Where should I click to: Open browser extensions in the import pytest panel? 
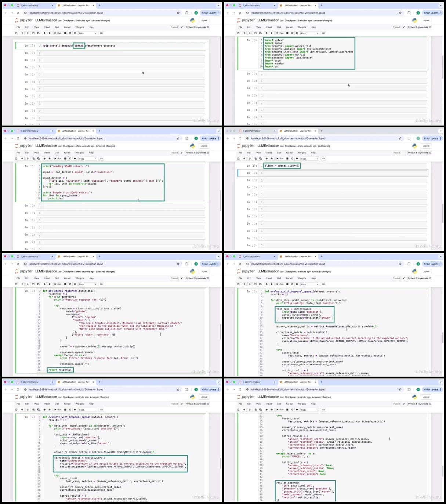(x=409, y=13)
